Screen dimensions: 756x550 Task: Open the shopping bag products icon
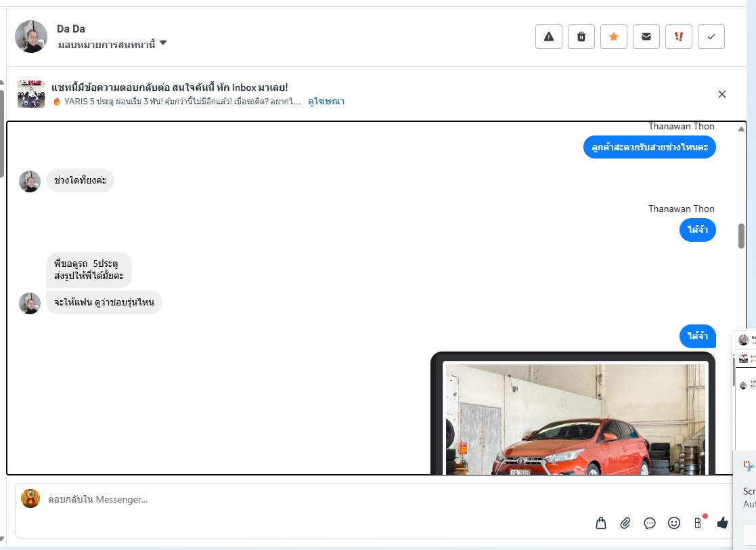click(601, 523)
